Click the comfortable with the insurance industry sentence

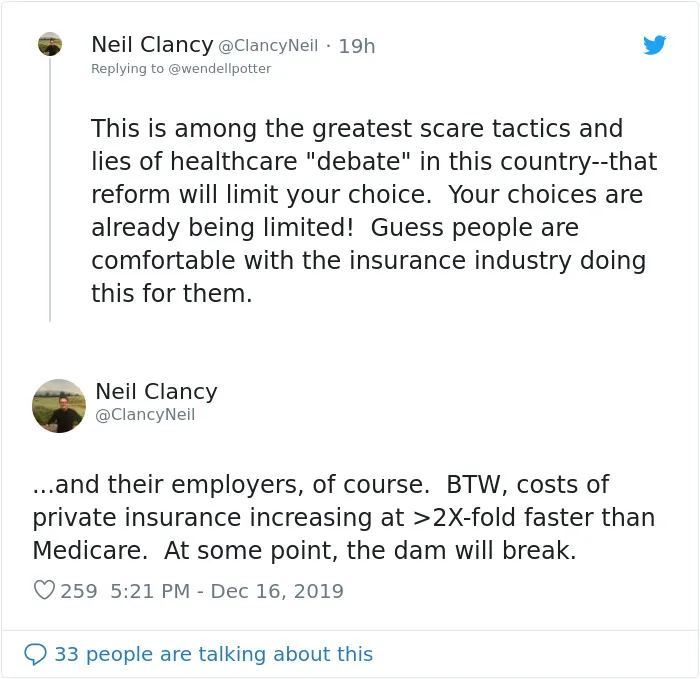[368, 260]
